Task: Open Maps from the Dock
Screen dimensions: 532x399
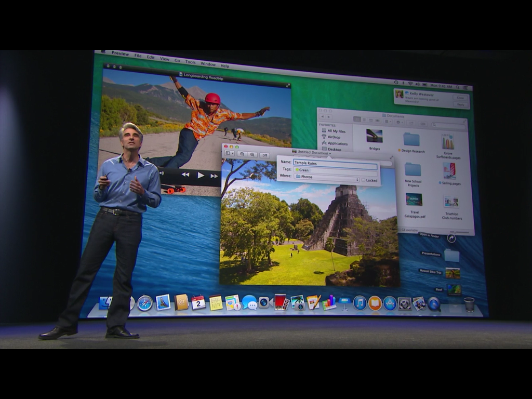Action: 233,303
